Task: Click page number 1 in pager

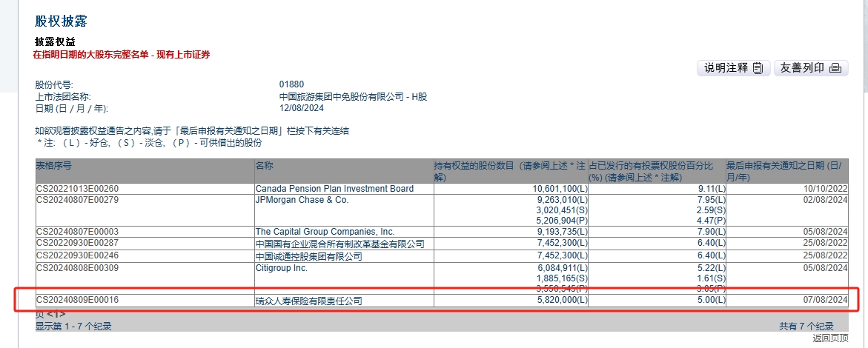Action: click(56, 315)
